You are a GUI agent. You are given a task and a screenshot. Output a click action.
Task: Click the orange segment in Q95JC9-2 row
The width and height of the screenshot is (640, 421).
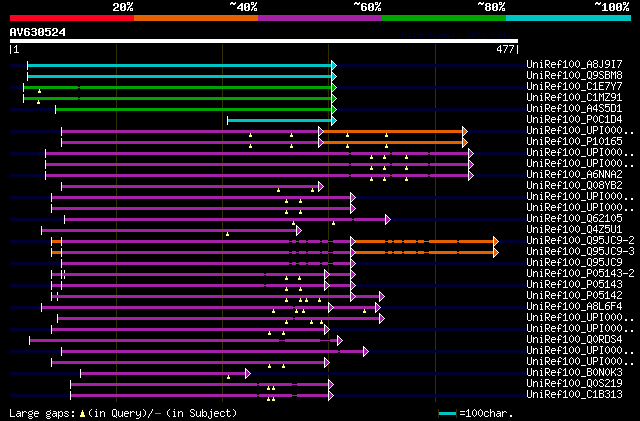coord(424,242)
